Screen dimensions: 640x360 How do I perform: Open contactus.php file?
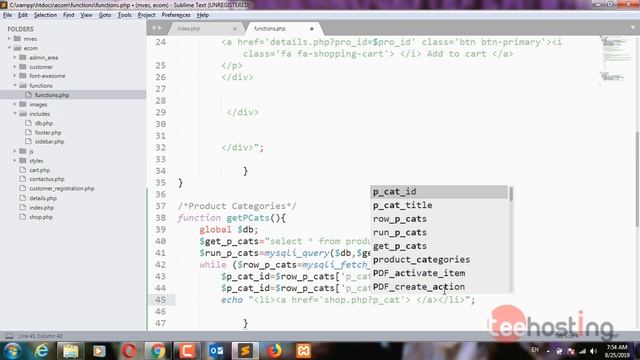coord(47,179)
